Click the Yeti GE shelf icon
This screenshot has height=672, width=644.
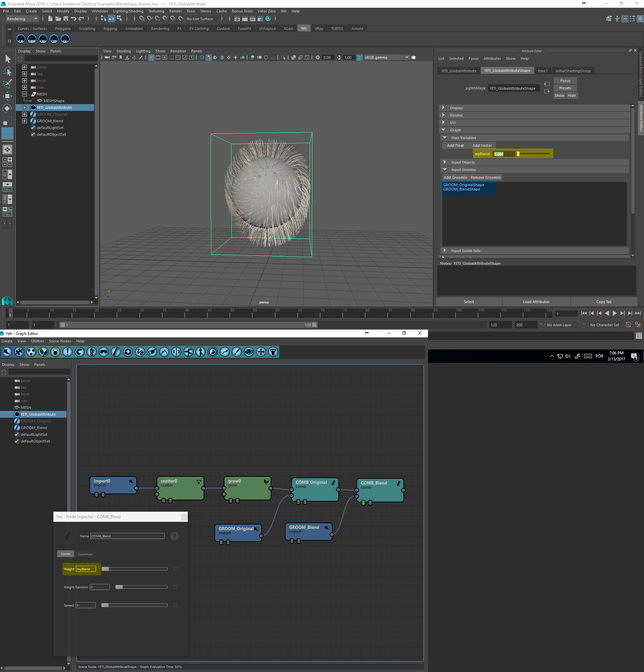coord(65,39)
